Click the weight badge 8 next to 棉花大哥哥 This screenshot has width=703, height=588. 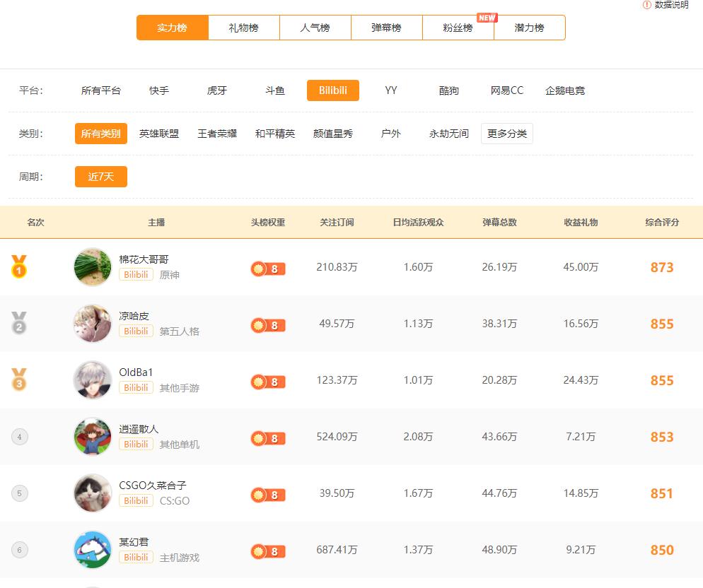tap(267, 269)
